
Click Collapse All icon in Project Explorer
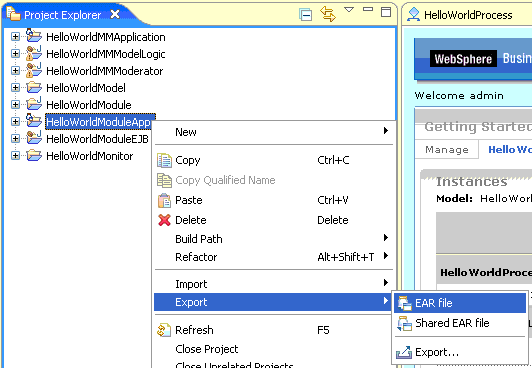(x=305, y=15)
